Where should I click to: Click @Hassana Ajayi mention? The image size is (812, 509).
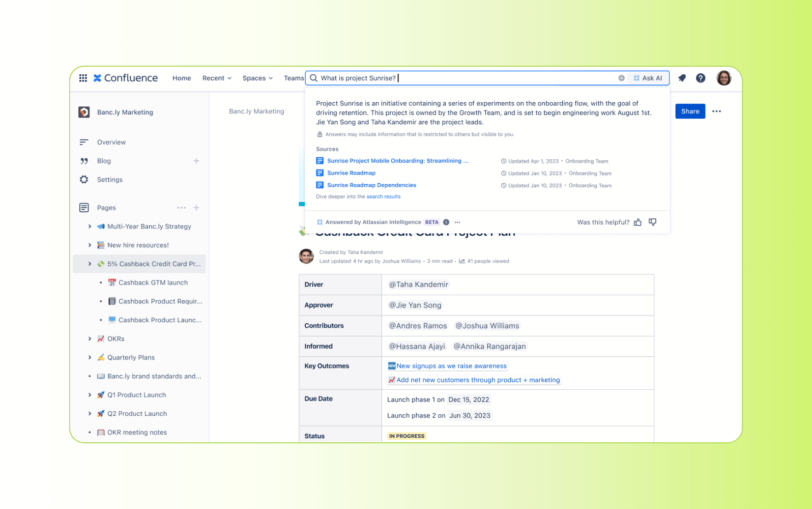click(x=417, y=347)
